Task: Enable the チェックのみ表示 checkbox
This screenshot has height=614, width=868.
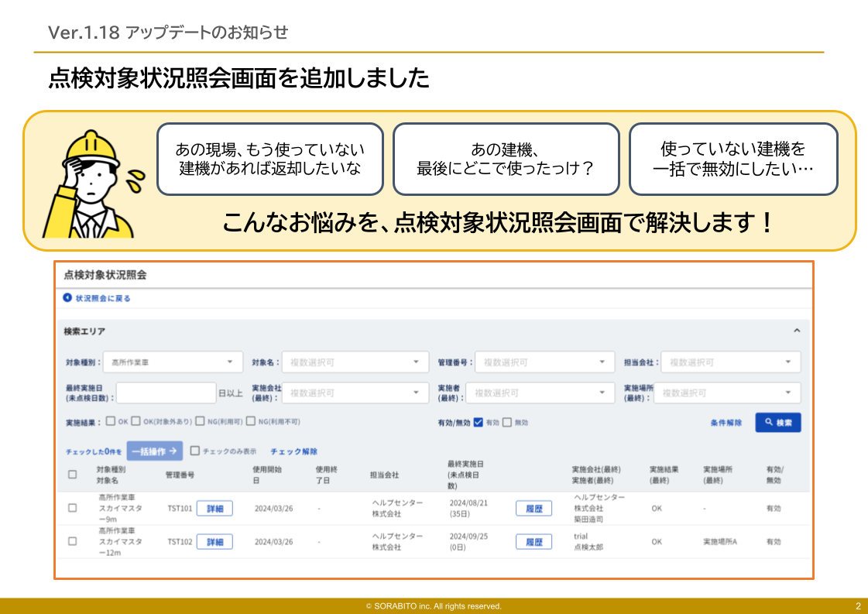Action: tap(194, 449)
